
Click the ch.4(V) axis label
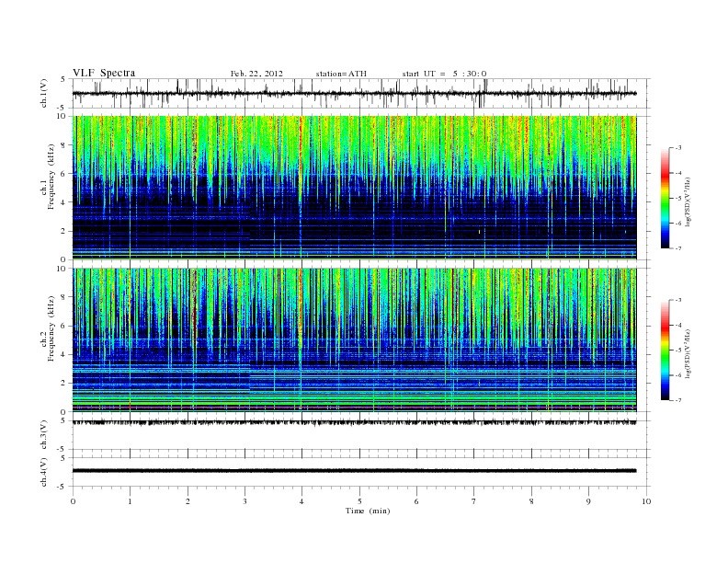44,472
